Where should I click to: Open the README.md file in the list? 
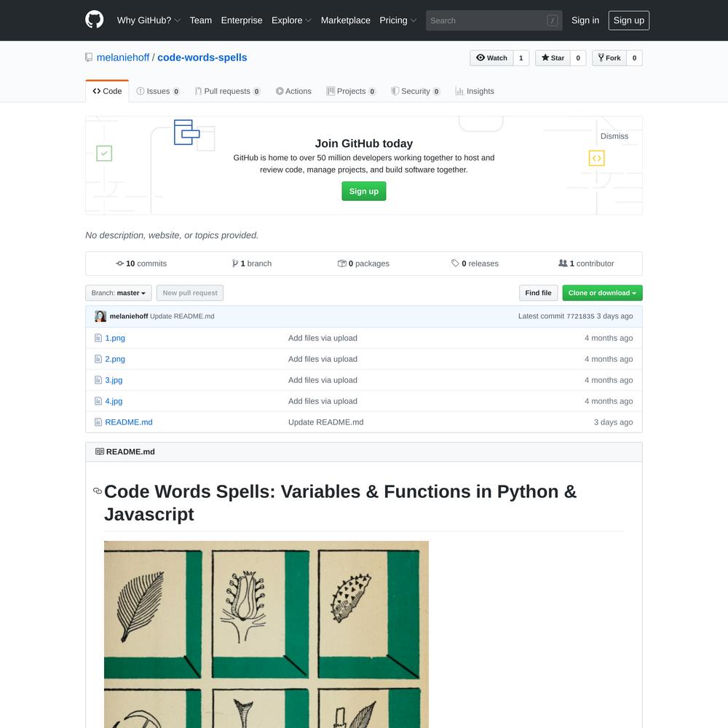(x=129, y=422)
